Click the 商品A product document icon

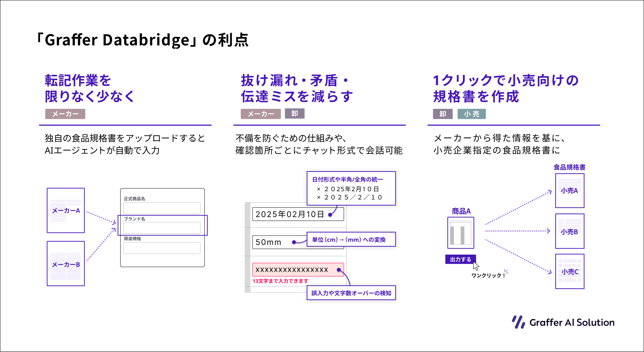pyautogui.click(x=461, y=233)
